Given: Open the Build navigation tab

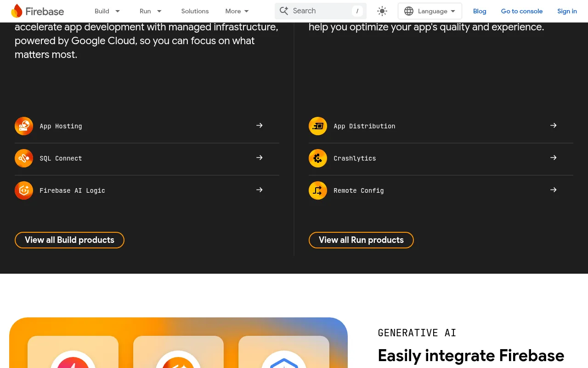Looking at the screenshot, I should pos(102,11).
